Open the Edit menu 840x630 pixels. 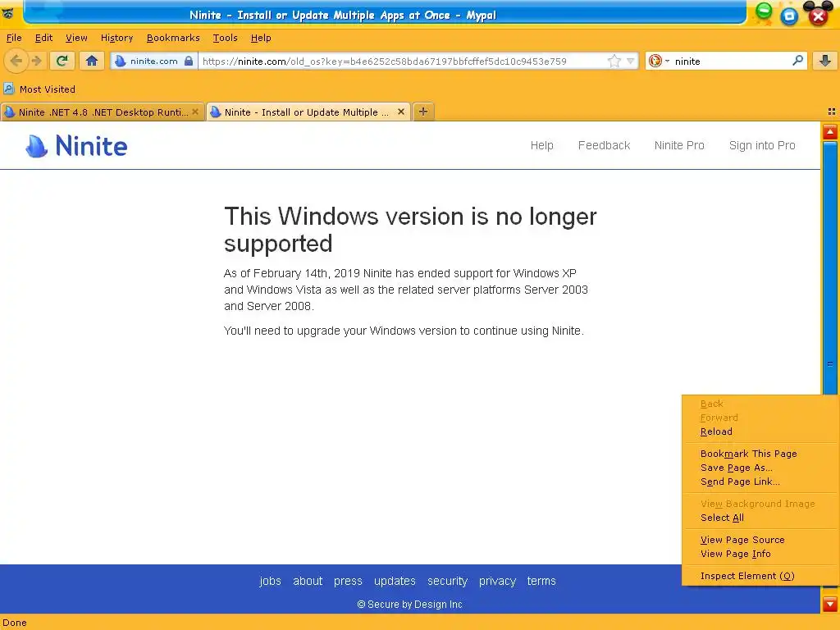pyautogui.click(x=44, y=38)
